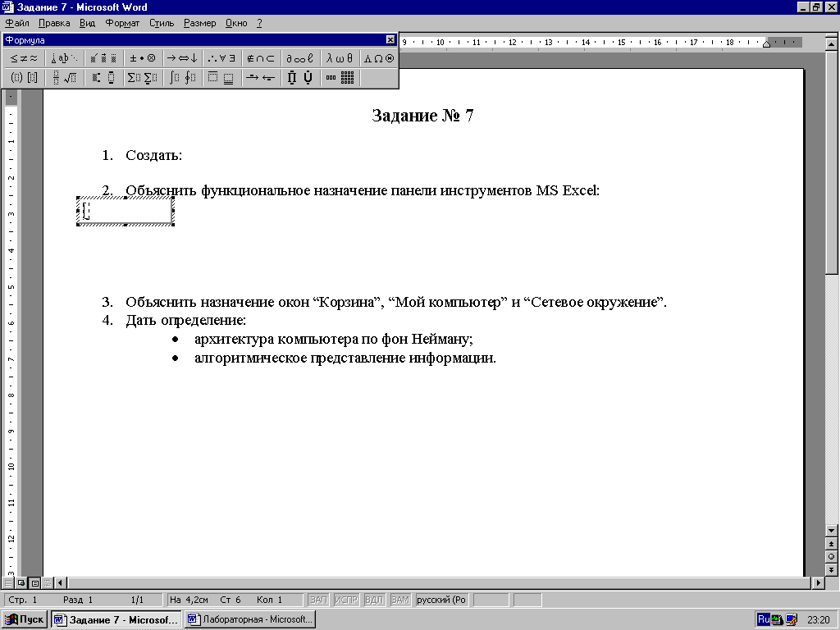Image resolution: width=840 pixels, height=630 pixels.
Task: Expand the subscript and superscript templates palette
Action: click(103, 78)
